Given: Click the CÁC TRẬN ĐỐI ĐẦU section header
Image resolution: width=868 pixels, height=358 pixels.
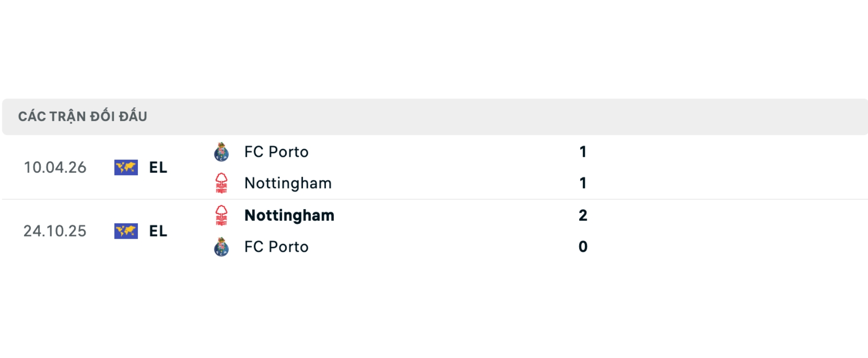Looking at the screenshot, I should click(83, 117).
